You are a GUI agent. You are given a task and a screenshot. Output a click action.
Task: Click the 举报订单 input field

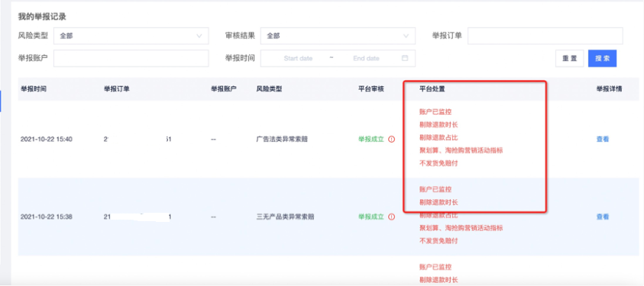pos(545,36)
